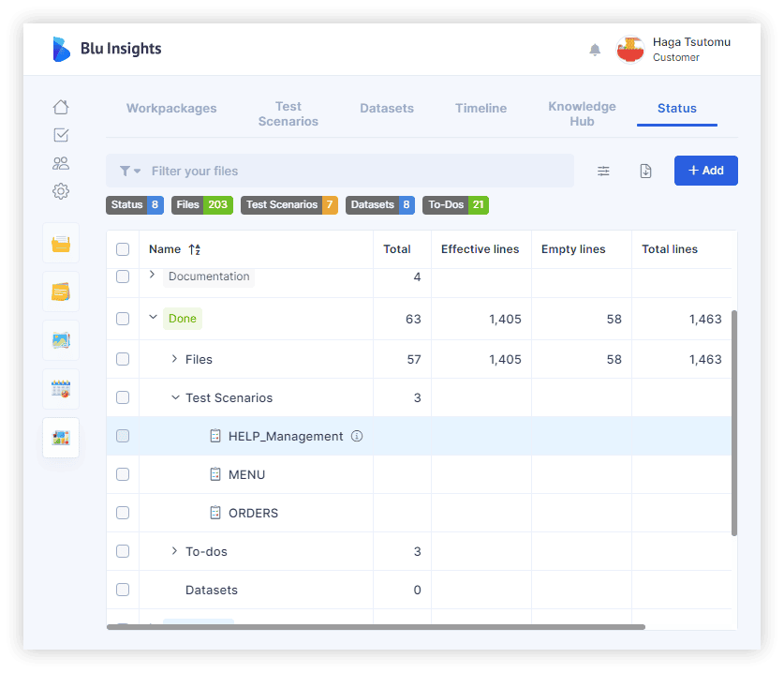Collapse the Test Scenarios group
Screen dimensions: 784x673
pyautogui.click(x=175, y=397)
